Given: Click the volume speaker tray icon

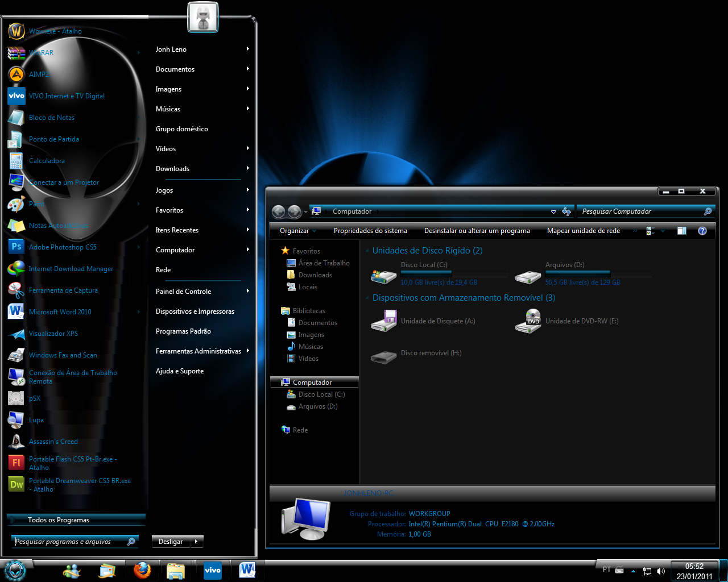Looking at the screenshot, I should coord(661,571).
